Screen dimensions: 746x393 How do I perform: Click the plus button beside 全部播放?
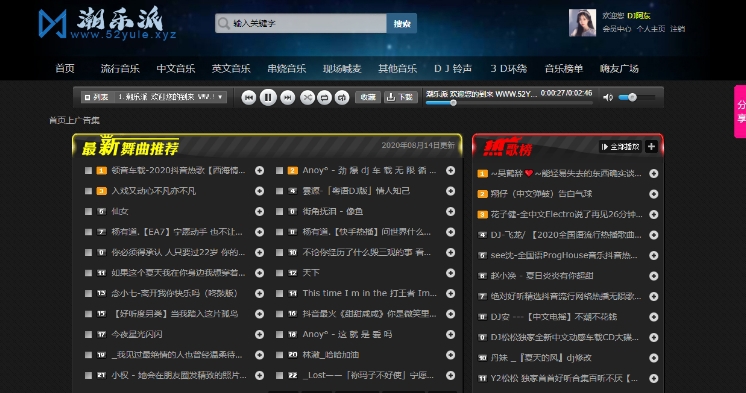coord(651,147)
